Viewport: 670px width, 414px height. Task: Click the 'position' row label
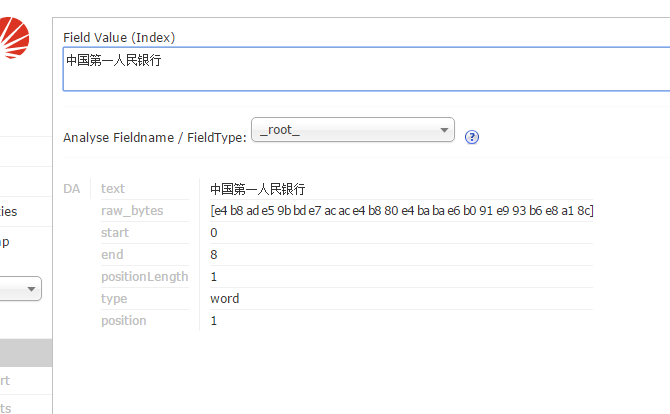tap(123, 321)
